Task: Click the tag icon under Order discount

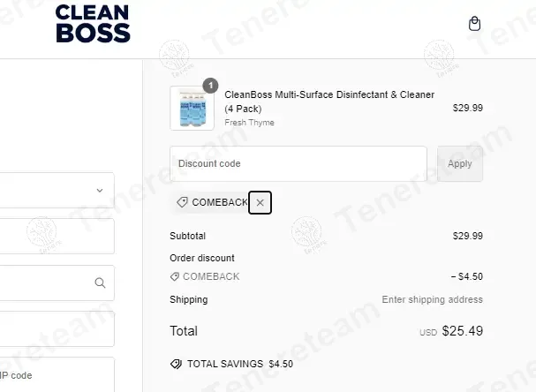Action: [175, 276]
